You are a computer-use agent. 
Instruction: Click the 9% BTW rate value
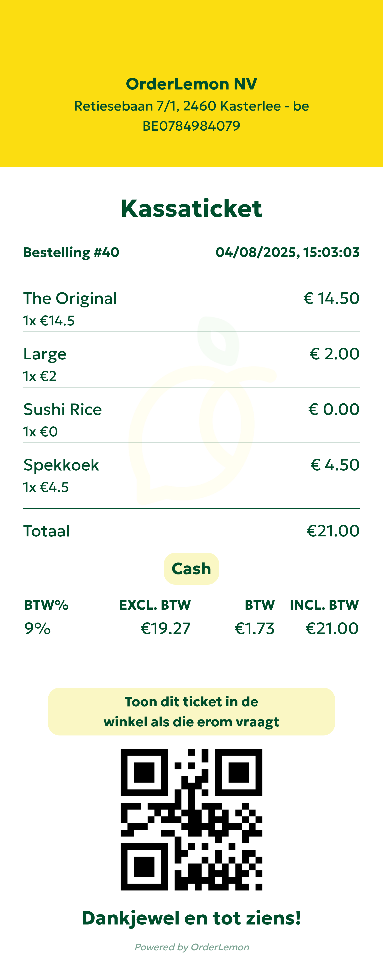click(37, 629)
